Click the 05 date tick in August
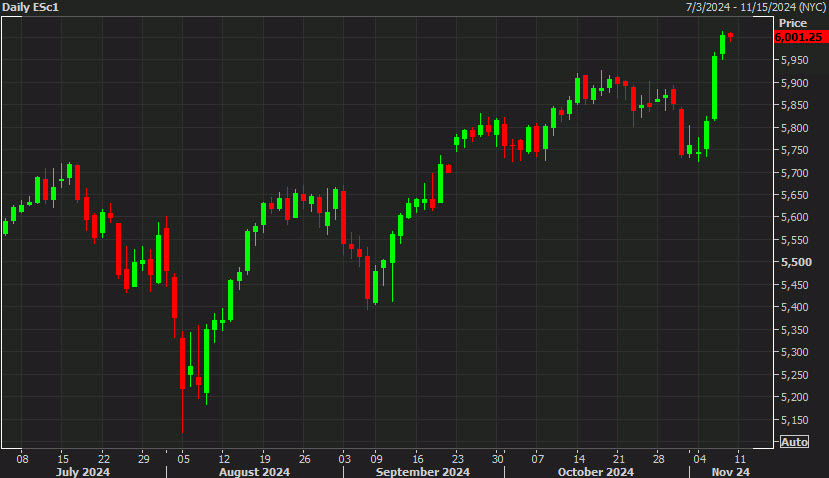 (182, 457)
